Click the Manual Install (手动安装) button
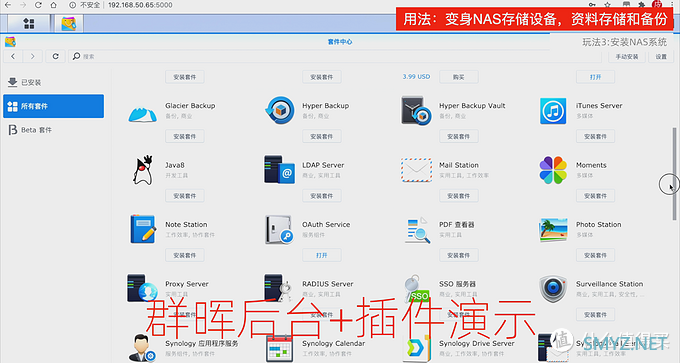This screenshot has width=680, height=363. (x=627, y=57)
